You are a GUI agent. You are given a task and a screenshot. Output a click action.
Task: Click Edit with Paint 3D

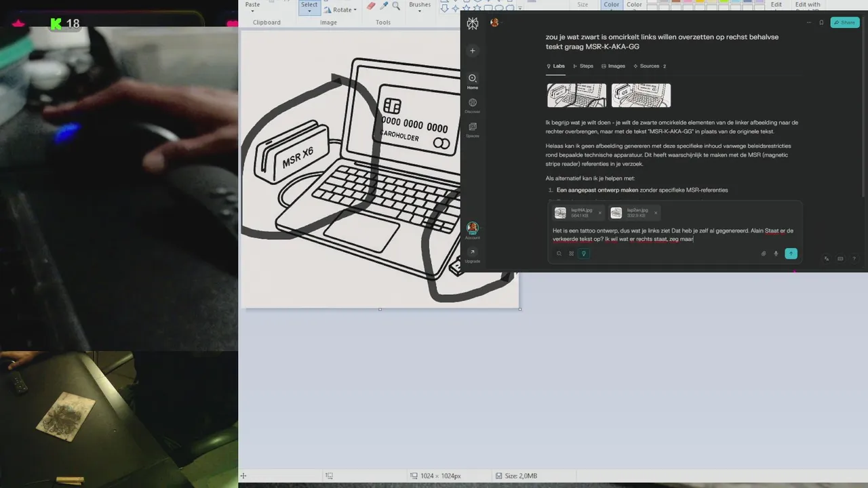[x=808, y=5]
